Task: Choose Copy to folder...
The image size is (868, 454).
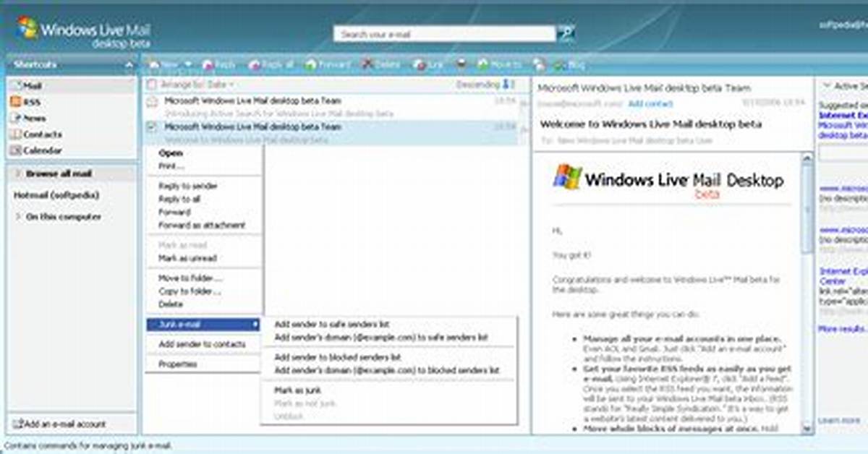Action: [190, 291]
